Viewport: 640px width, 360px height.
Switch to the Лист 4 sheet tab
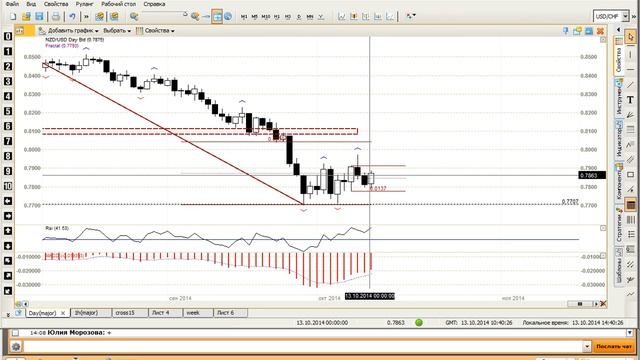165,313
